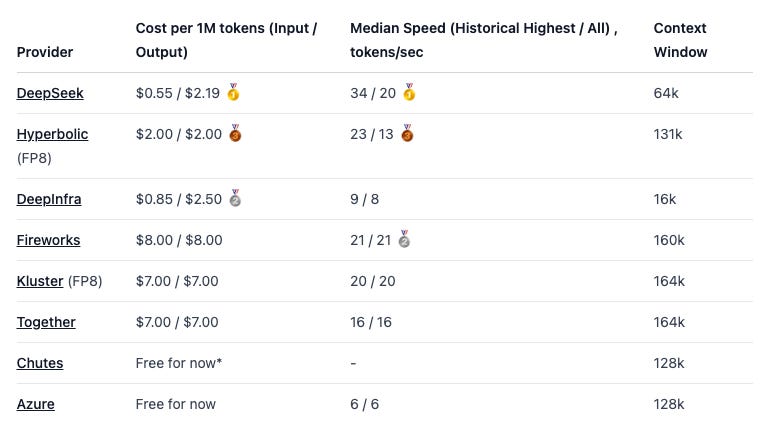Image resolution: width=763 pixels, height=436 pixels.
Task: Follow the DeepInfra provider link
Action: tap(49, 199)
